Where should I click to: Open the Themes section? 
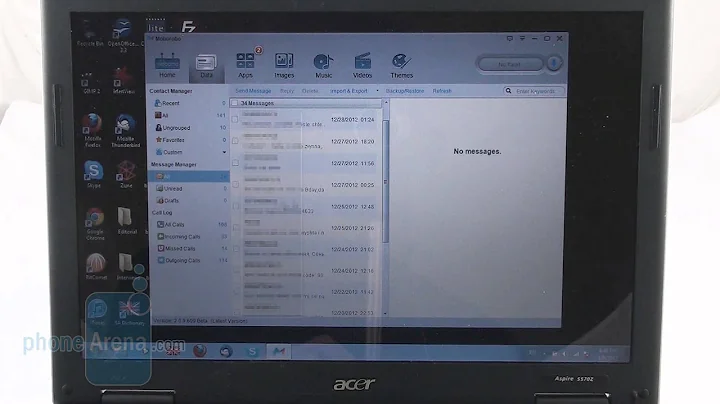(x=402, y=66)
